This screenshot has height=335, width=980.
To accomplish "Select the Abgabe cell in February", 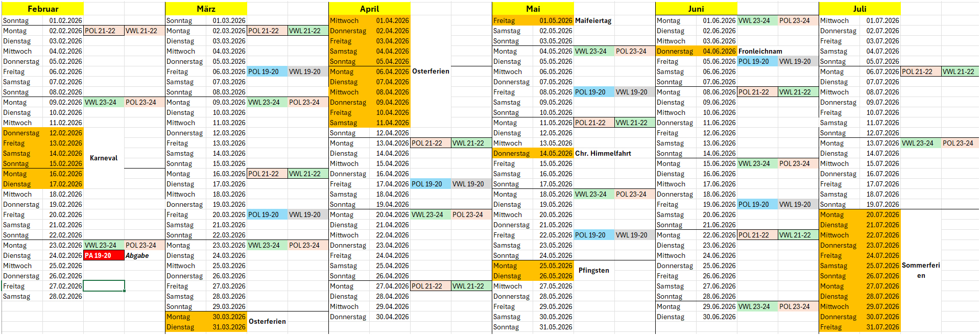I will (137, 255).
